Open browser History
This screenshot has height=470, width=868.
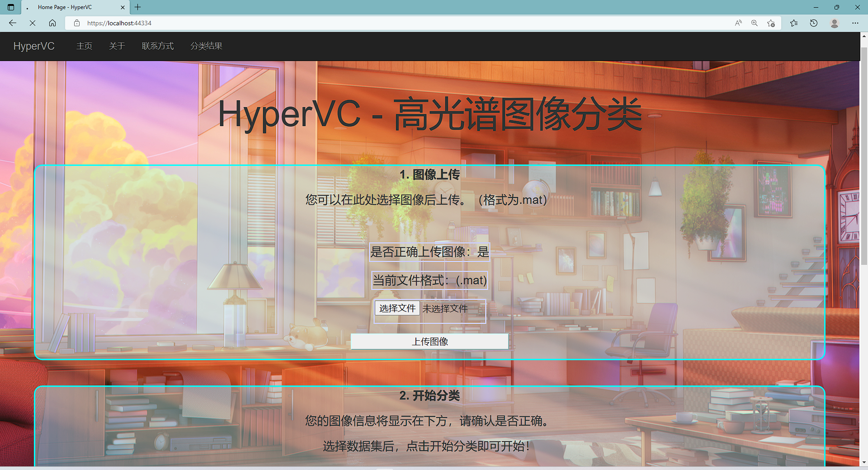(x=814, y=23)
